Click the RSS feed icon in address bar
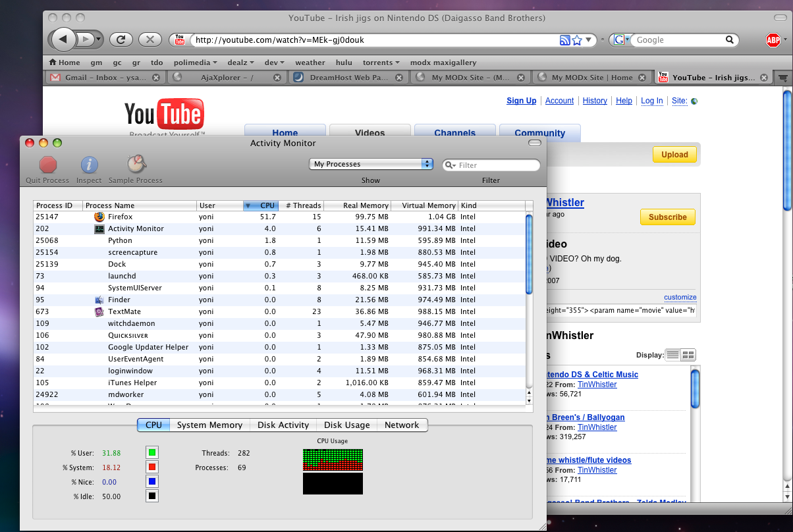Image resolution: width=793 pixels, height=532 pixels. coord(564,40)
